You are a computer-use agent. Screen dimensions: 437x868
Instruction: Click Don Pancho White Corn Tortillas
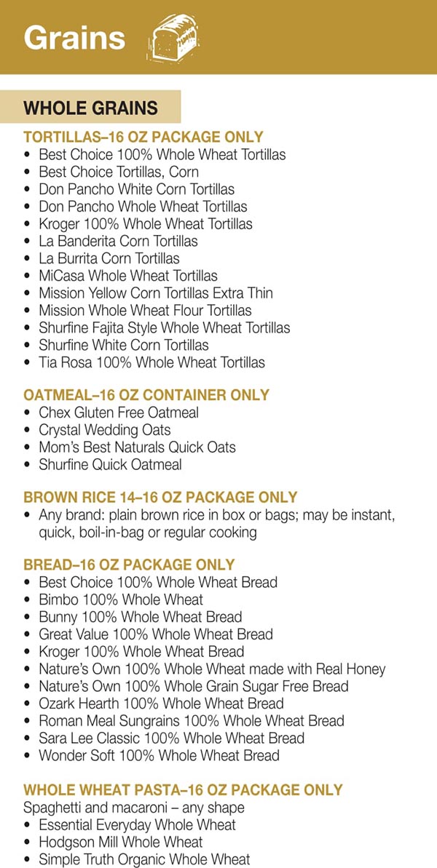136,189
